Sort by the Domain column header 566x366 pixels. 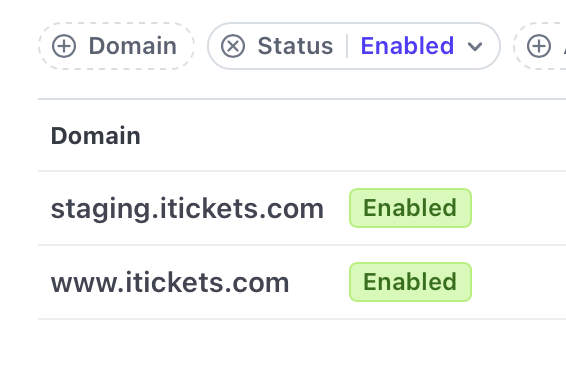click(x=96, y=136)
